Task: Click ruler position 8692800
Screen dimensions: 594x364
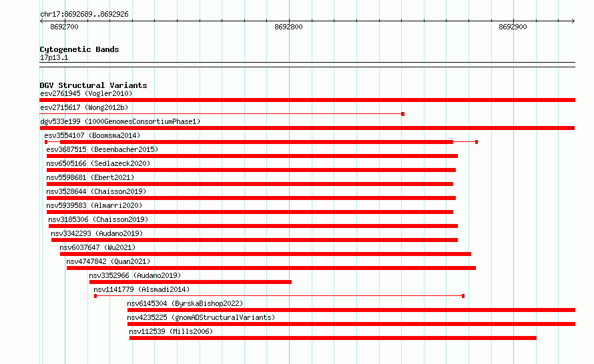Action: coord(289,27)
